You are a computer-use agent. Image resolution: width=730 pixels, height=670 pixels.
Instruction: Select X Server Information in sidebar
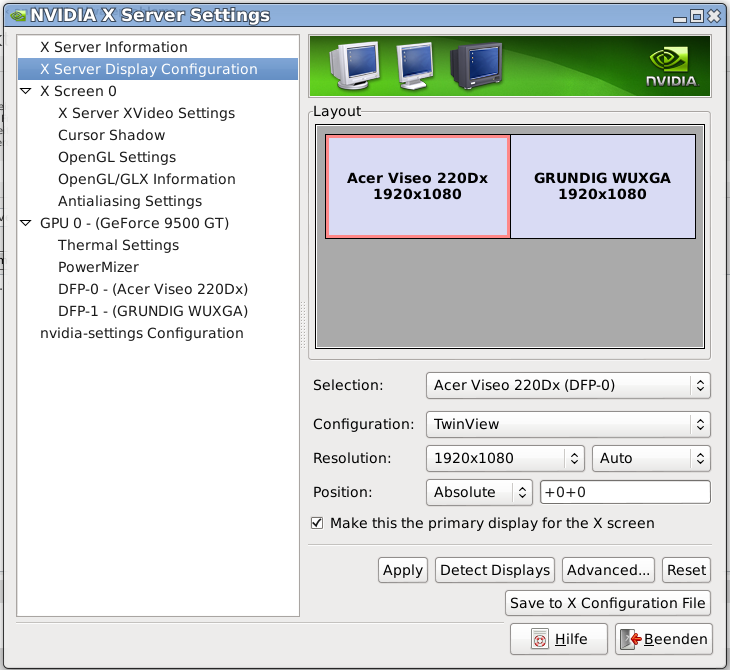113,47
